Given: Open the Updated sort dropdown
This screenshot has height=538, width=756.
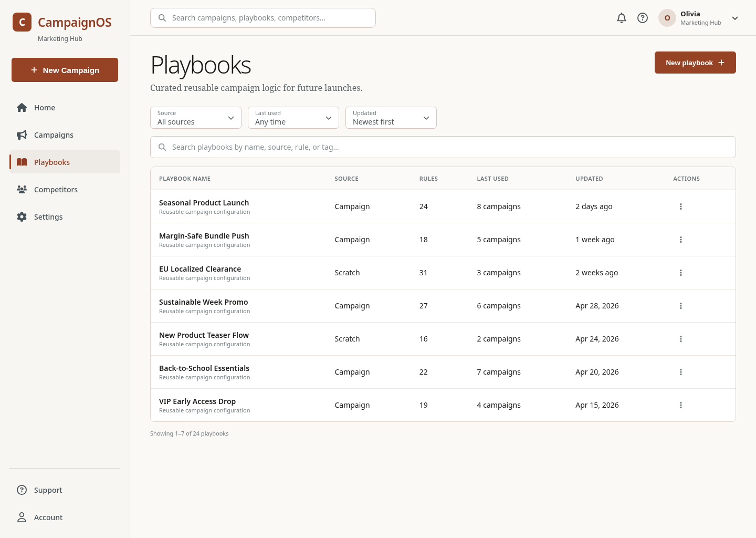Looking at the screenshot, I should 391,118.
